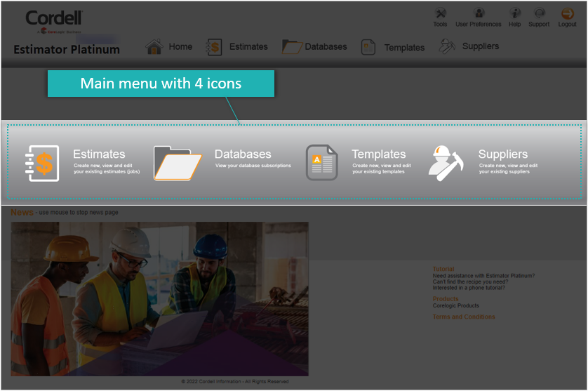Image resolution: width=588 pixels, height=391 pixels.
Task: Click the Logout label
Action: (568, 25)
